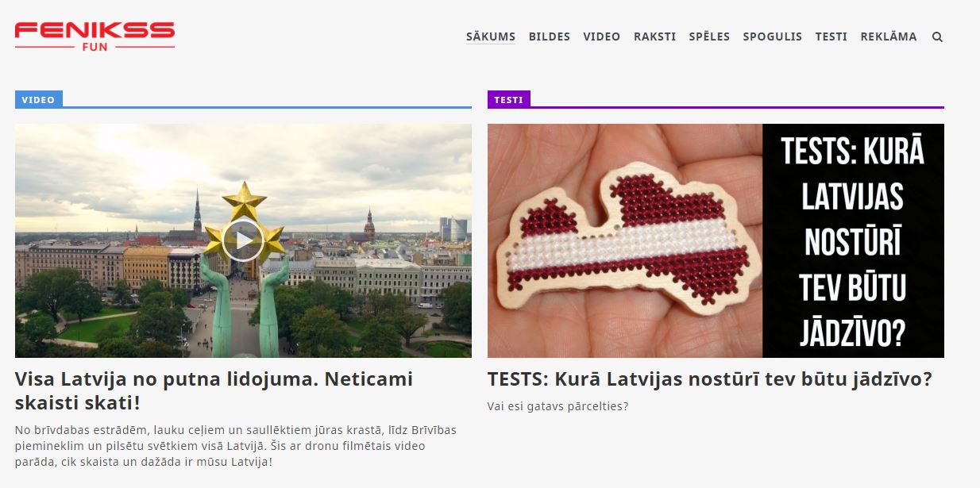
Task: Select RAKSTI in the navigation bar
Action: (655, 37)
